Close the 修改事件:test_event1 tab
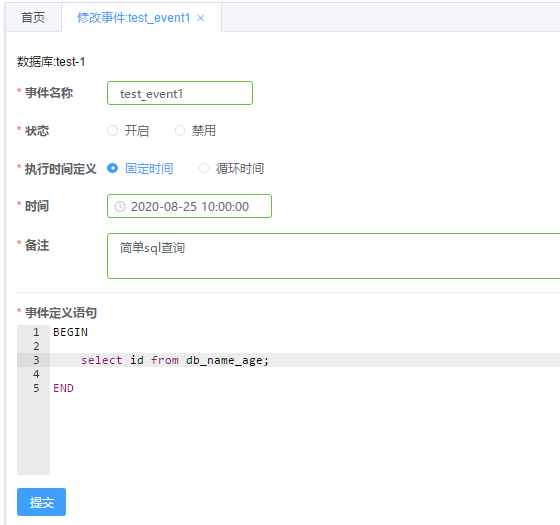Image resolution: width=560 pixels, height=525 pixels. [201, 18]
